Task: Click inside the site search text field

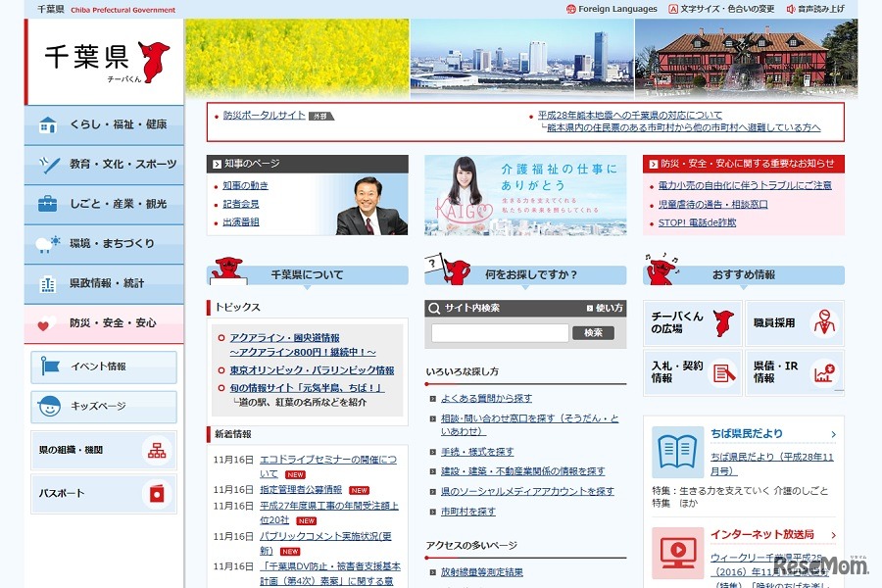Action: click(500, 331)
